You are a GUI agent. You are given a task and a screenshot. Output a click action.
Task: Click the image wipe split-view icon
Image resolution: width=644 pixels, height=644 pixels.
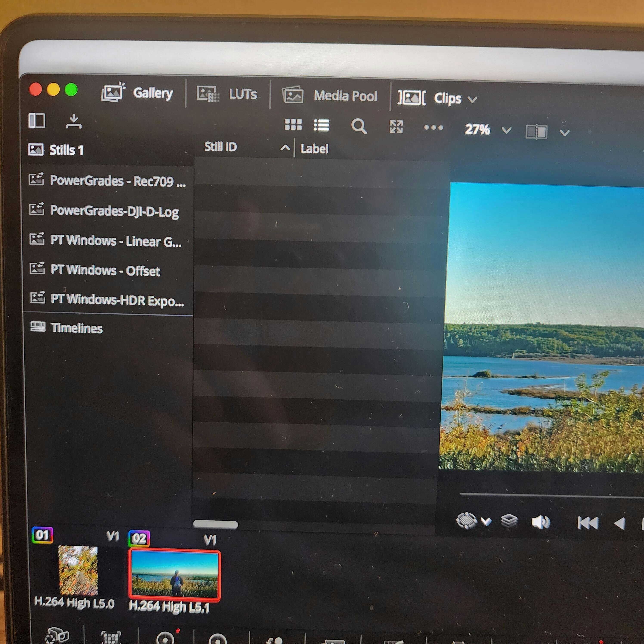click(536, 132)
